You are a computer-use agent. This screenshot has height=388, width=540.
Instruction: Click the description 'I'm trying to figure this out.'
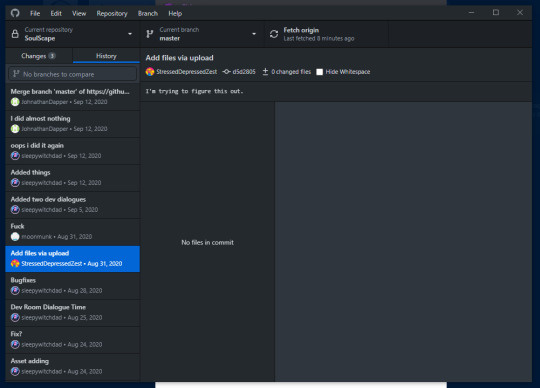(194, 91)
